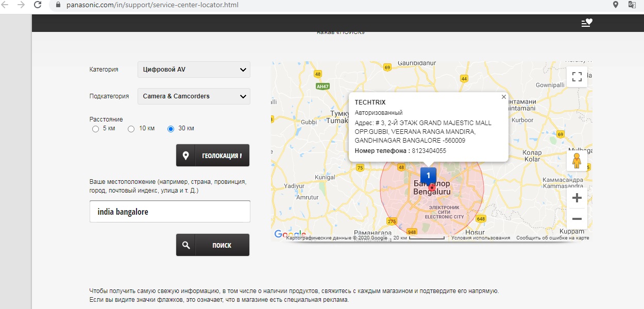The image size is (644, 309).
Task: Select the 5 км distance radio button
Action: coord(95,129)
